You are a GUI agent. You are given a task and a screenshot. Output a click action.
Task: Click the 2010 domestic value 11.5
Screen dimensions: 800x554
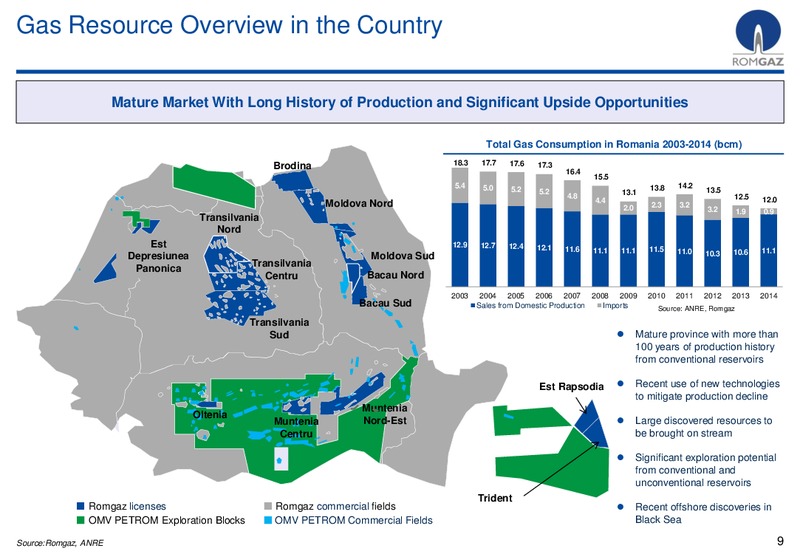657,249
